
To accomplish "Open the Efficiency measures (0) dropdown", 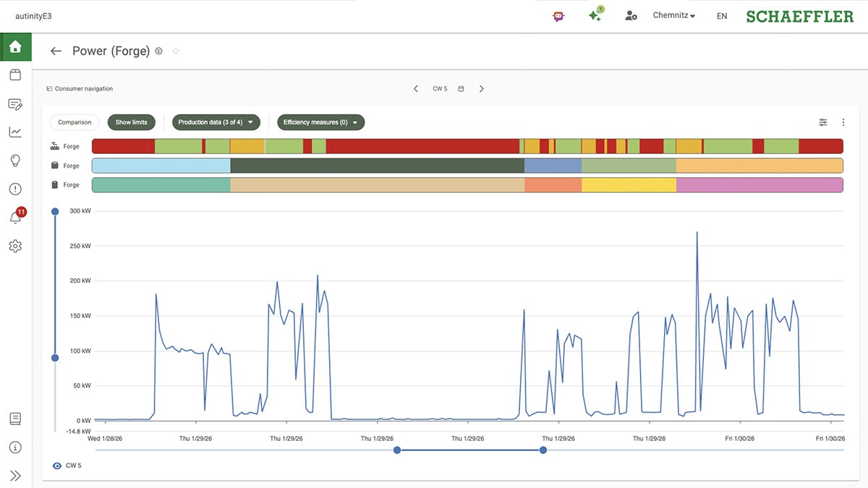I will (x=320, y=122).
